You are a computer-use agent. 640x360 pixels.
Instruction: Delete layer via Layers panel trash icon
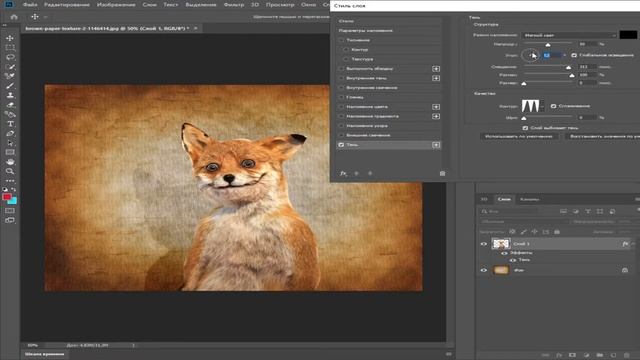[x=627, y=355]
